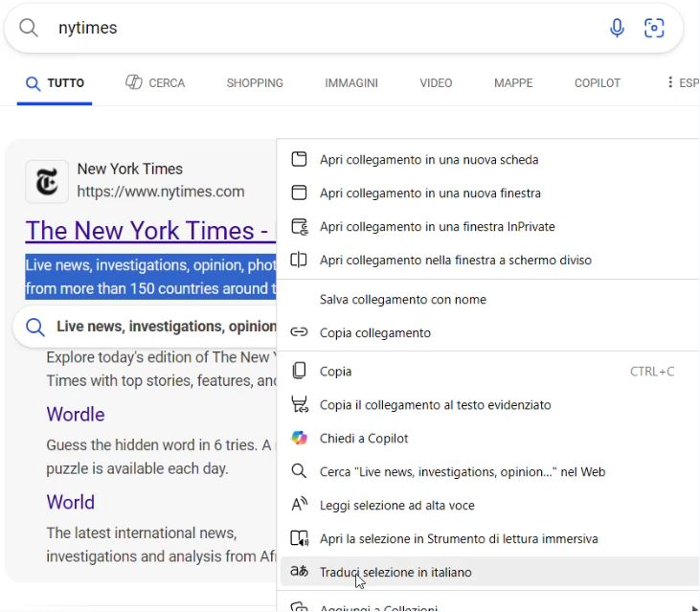Select 'Leggi selezione ad alta voce'
Viewport: 700px width, 612px height.
tap(489, 505)
